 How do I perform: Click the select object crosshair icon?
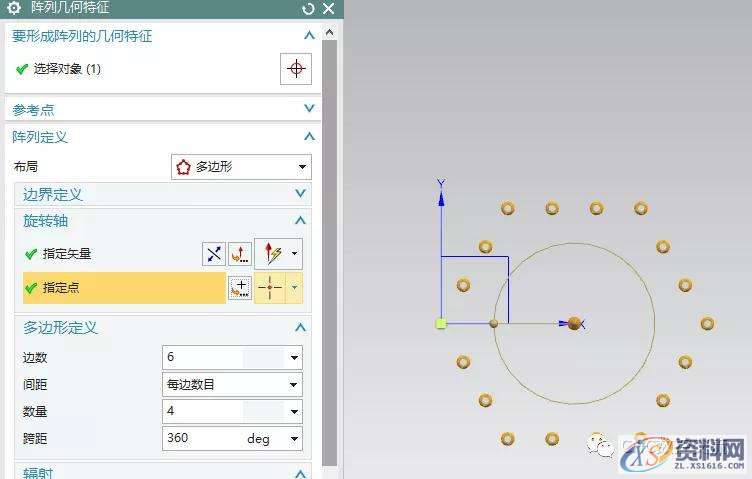pyautogui.click(x=295, y=69)
